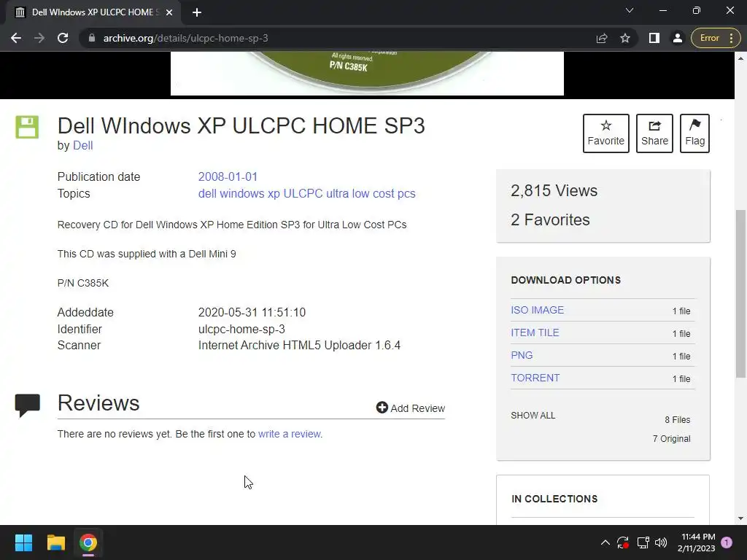Click the 7 Original count text

point(671,438)
